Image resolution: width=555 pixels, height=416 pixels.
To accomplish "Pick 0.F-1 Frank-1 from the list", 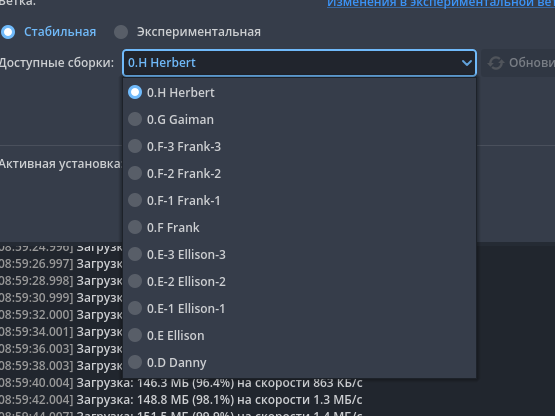I will (299, 200).
